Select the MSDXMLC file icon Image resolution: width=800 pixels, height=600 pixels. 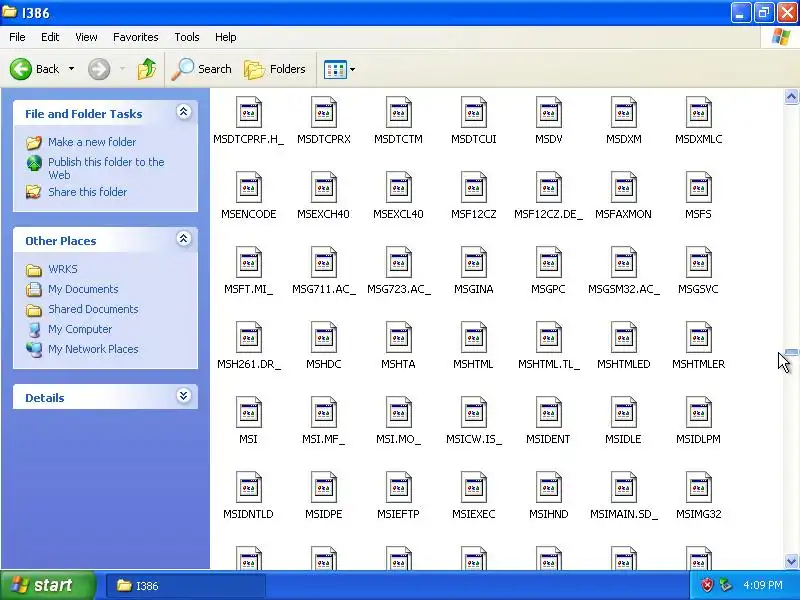[x=698, y=112]
